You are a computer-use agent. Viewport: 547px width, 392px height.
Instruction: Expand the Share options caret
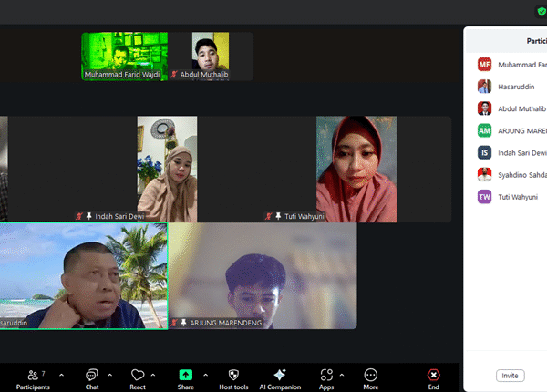tap(205, 376)
